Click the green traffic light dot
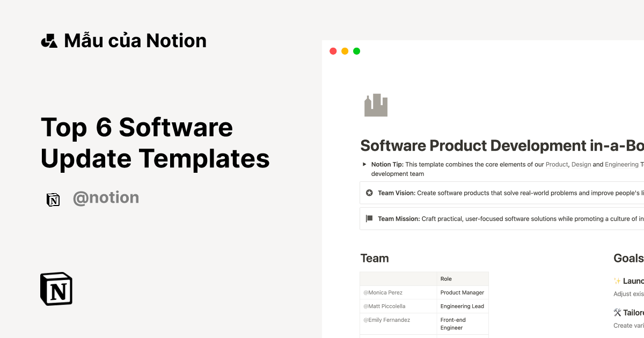This screenshot has height=338, width=644. pyautogui.click(x=356, y=50)
